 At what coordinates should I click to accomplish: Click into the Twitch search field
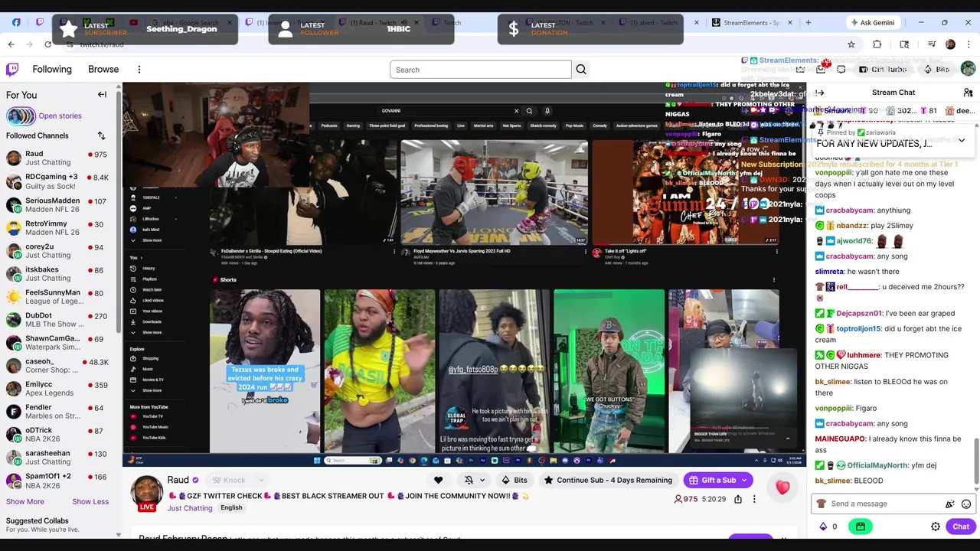tap(481, 70)
